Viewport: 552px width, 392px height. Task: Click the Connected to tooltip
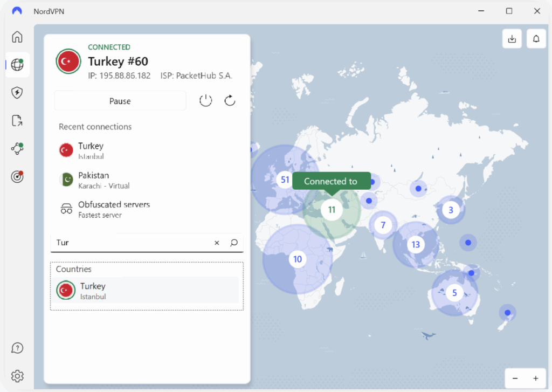pyautogui.click(x=331, y=181)
